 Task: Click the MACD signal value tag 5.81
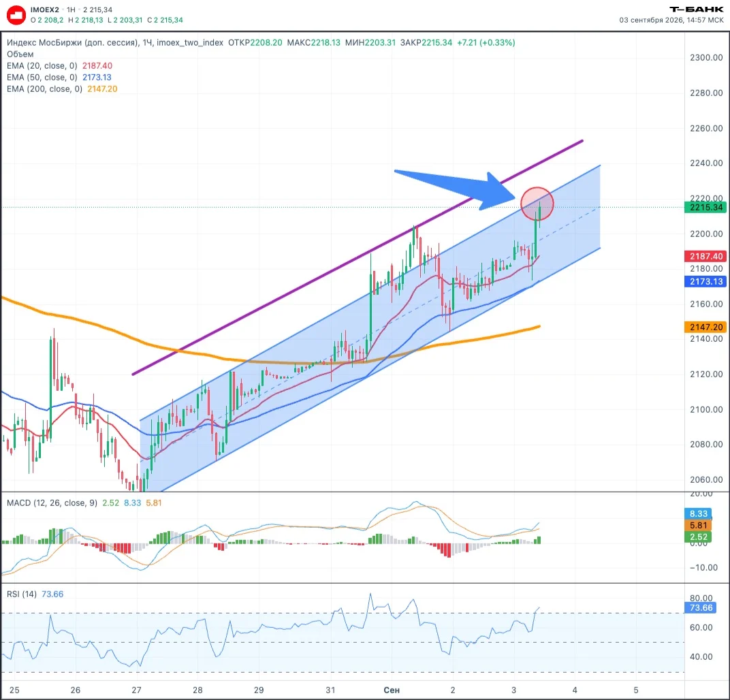(699, 525)
